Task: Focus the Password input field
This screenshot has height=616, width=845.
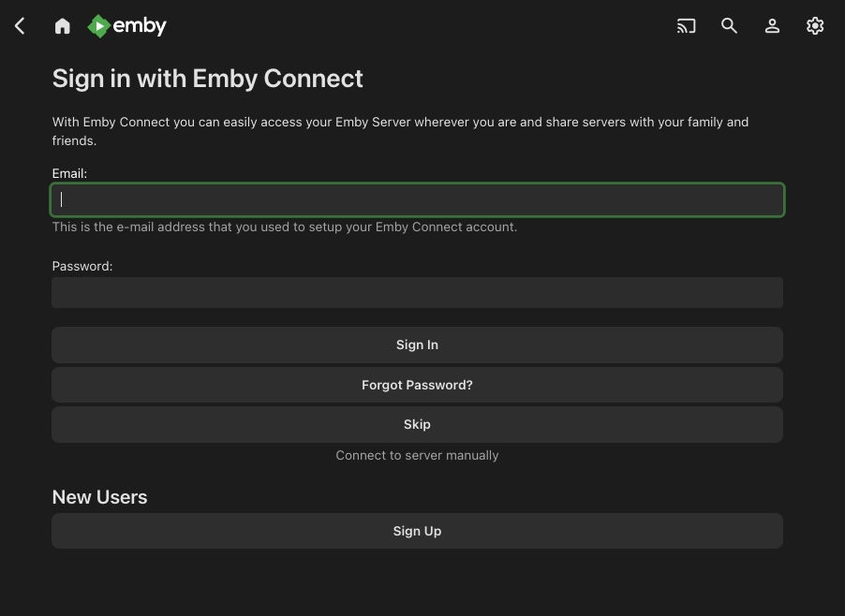Action: 417,293
